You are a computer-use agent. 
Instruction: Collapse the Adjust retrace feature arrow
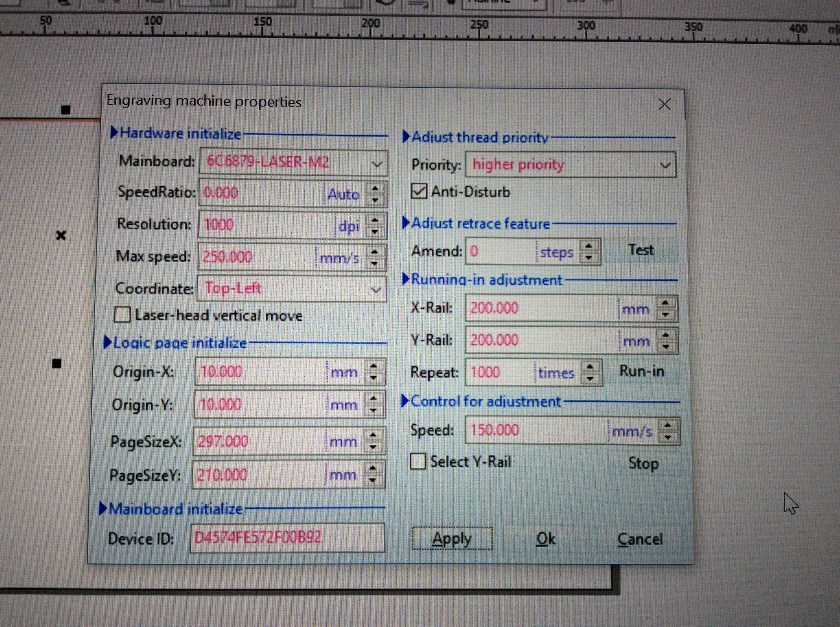pyautogui.click(x=405, y=223)
